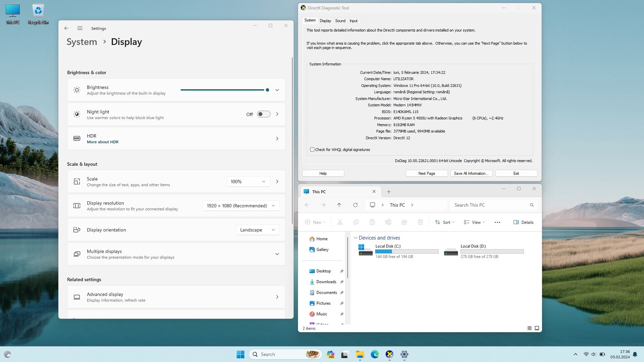
Task: Open notification bell in system tray
Action: [x=635, y=354]
